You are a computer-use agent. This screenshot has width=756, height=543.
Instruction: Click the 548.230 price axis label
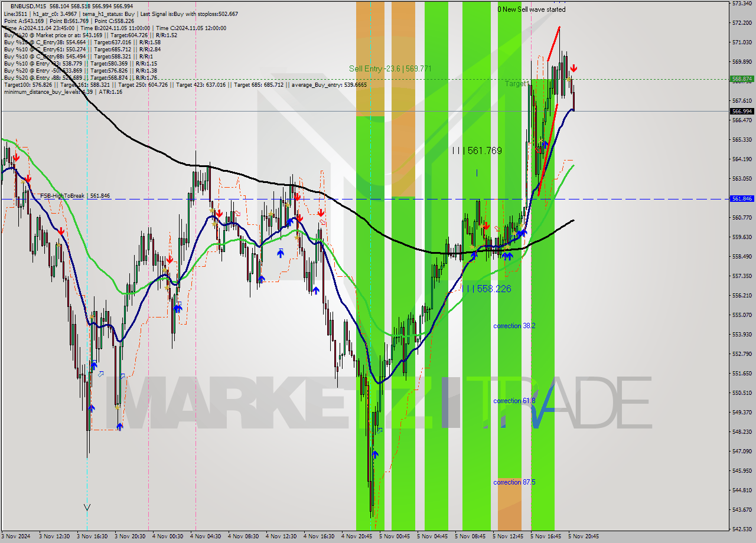coord(742,431)
